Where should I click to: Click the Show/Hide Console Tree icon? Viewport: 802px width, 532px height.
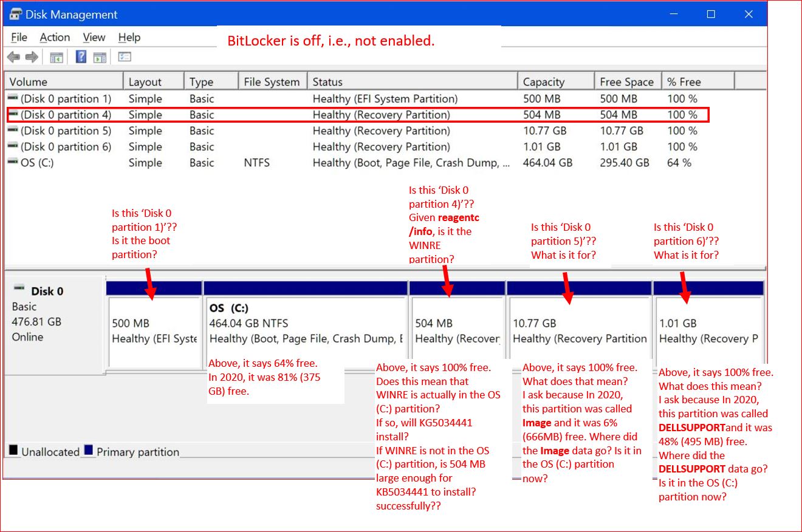pyautogui.click(x=57, y=57)
